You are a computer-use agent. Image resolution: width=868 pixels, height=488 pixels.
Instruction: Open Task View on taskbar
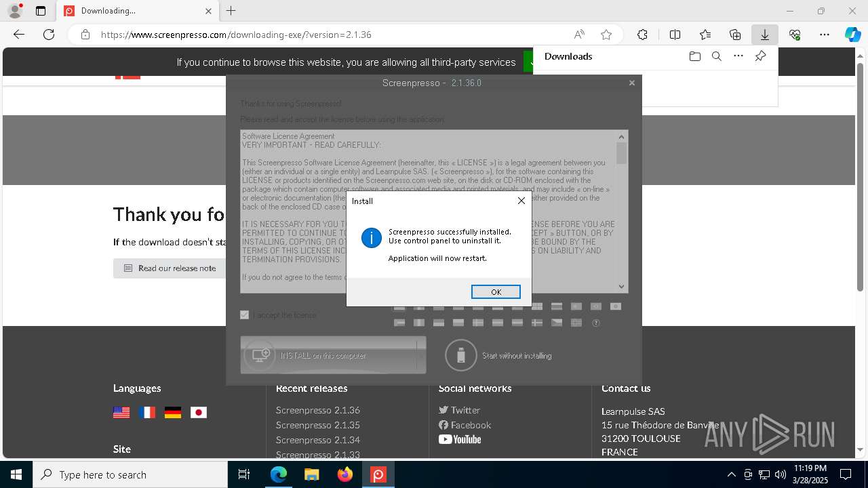[244, 474]
